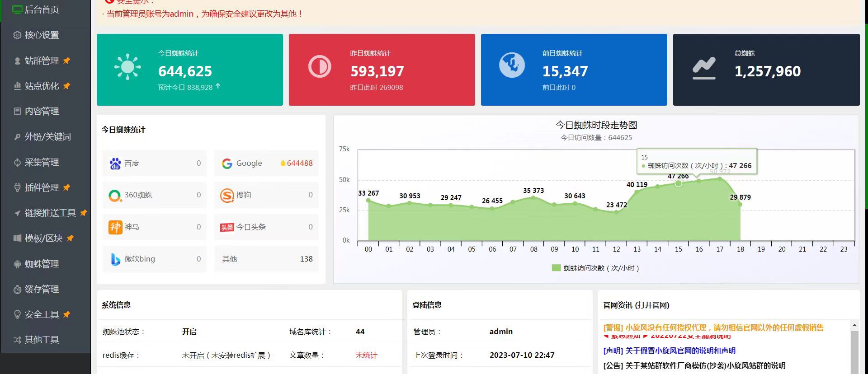Click the 今日蜘蛛统计 value 644,625
The width and height of the screenshot is (868, 374).
point(185,71)
